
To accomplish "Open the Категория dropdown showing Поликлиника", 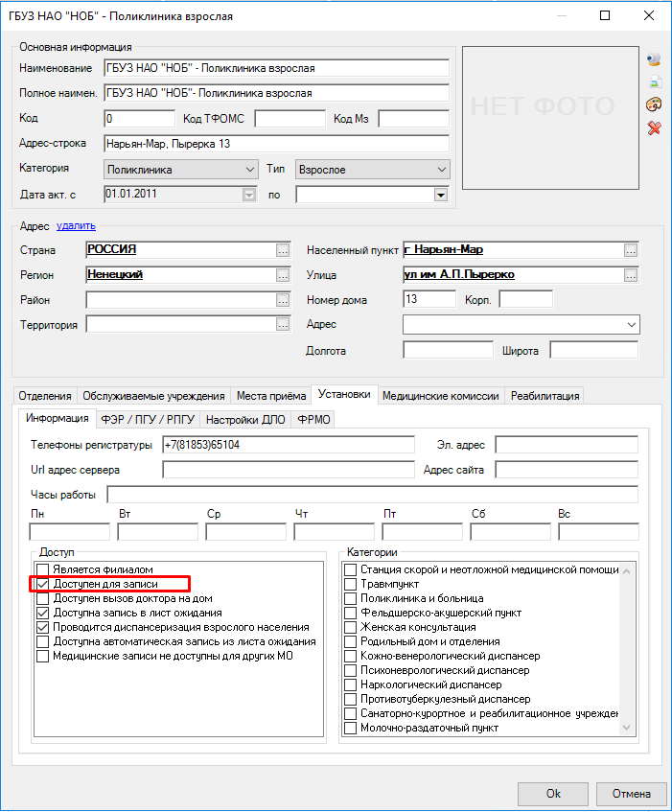I will 180,170.
